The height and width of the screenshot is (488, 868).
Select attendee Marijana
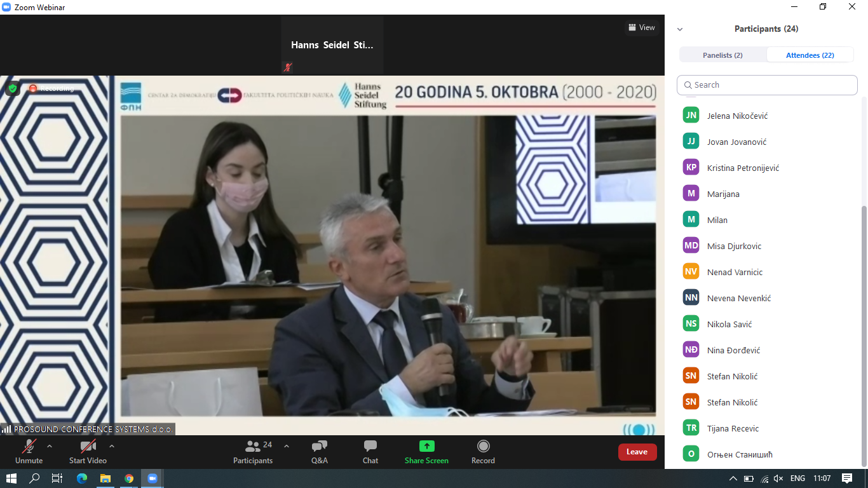pyautogui.click(x=767, y=193)
